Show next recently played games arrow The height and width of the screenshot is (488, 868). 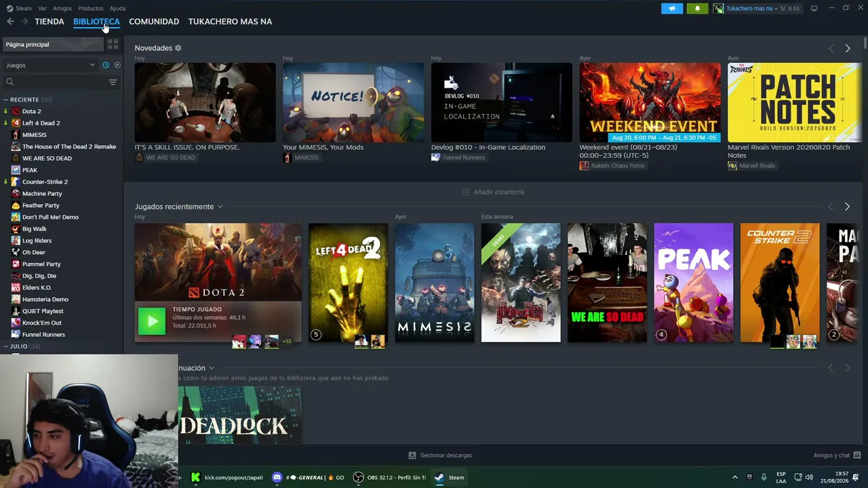point(848,207)
